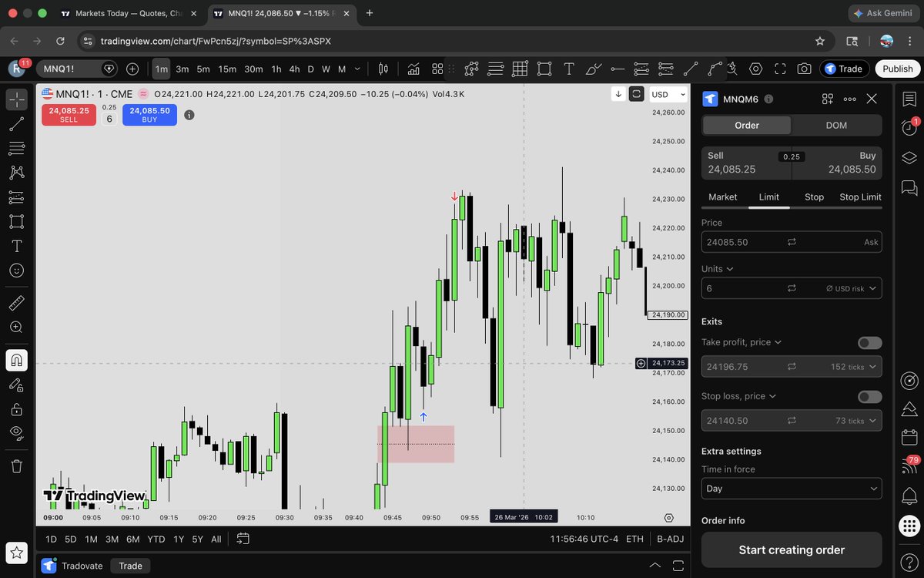The height and width of the screenshot is (578, 924).
Task: Open the Fibonacci tools in left sidebar
Action: coord(16,148)
